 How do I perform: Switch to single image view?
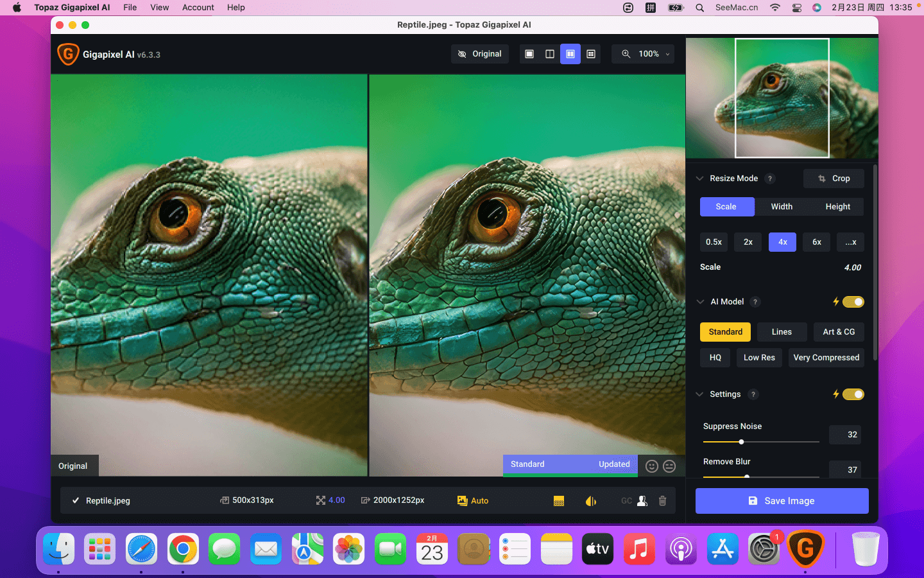tap(529, 54)
